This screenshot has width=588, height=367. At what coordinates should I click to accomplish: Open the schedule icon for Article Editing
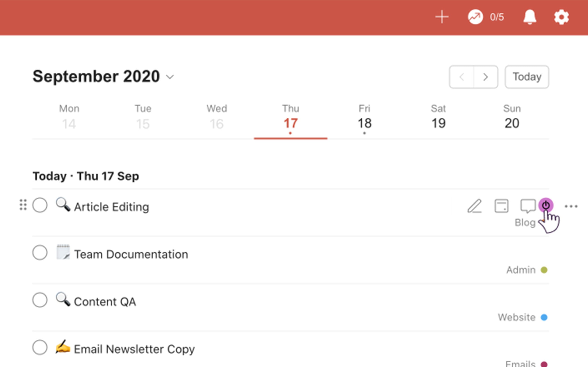(502, 206)
